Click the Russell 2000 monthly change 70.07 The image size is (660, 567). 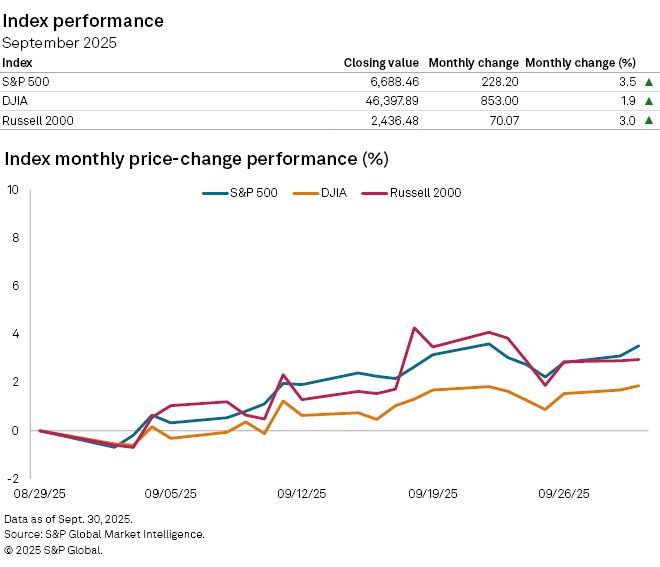coord(498,120)
